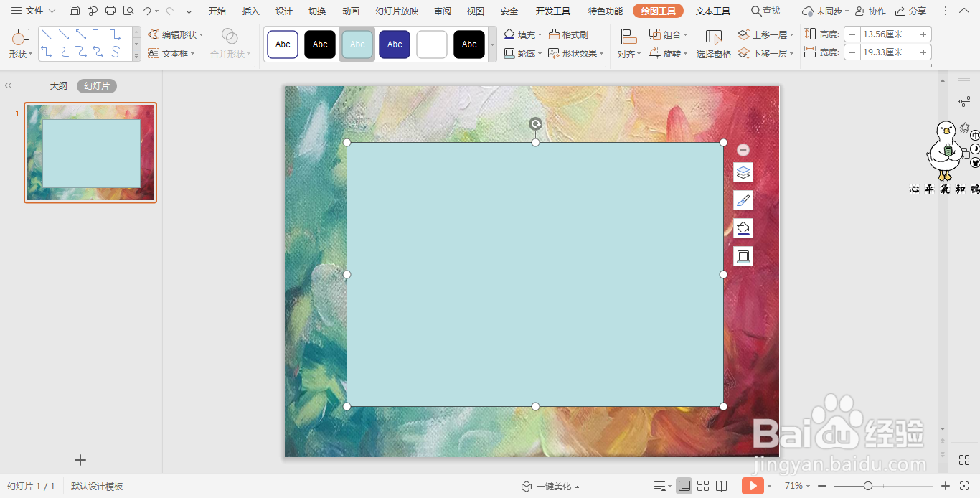Screen dimensions: 980x498
Task: Open the zoom 71% dropdown
Action: (x=797, y=486)
